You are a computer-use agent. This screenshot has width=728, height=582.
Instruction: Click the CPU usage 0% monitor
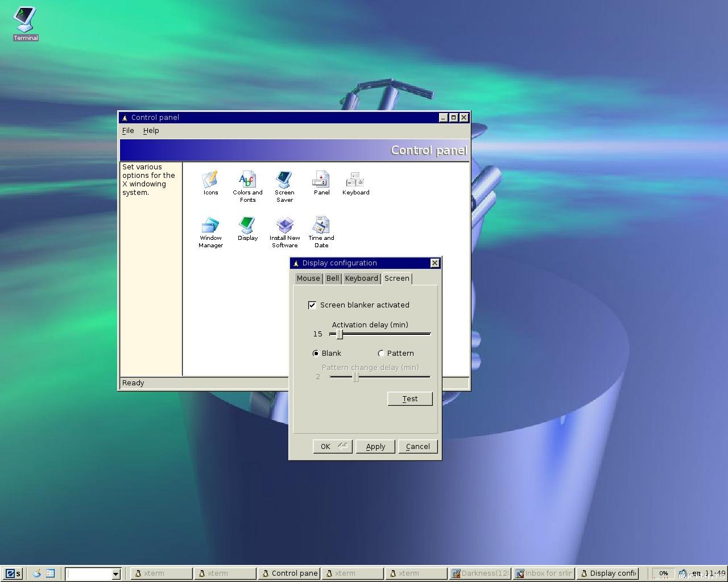pyautogui.click(x=663, y=573)
